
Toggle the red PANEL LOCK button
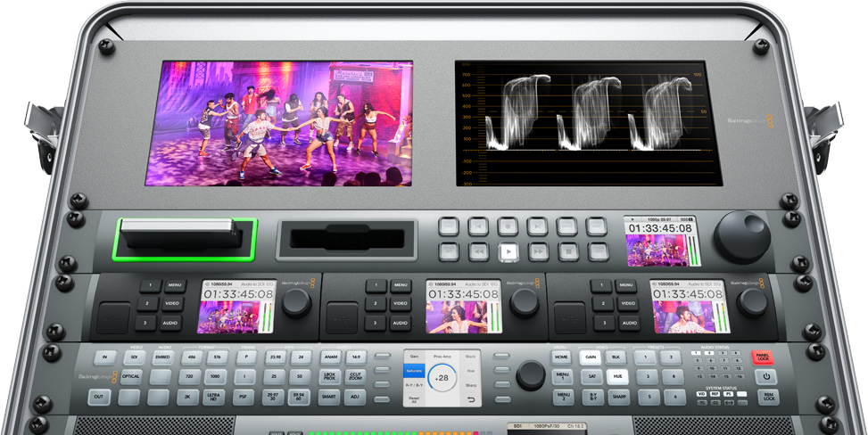[x=764, y=357]
